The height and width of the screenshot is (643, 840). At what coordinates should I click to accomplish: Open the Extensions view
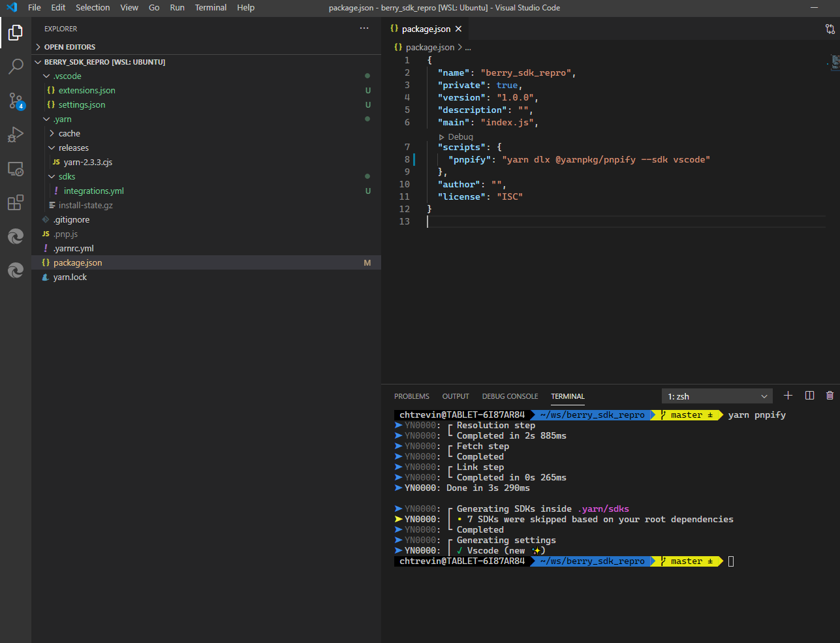point(16,202)
